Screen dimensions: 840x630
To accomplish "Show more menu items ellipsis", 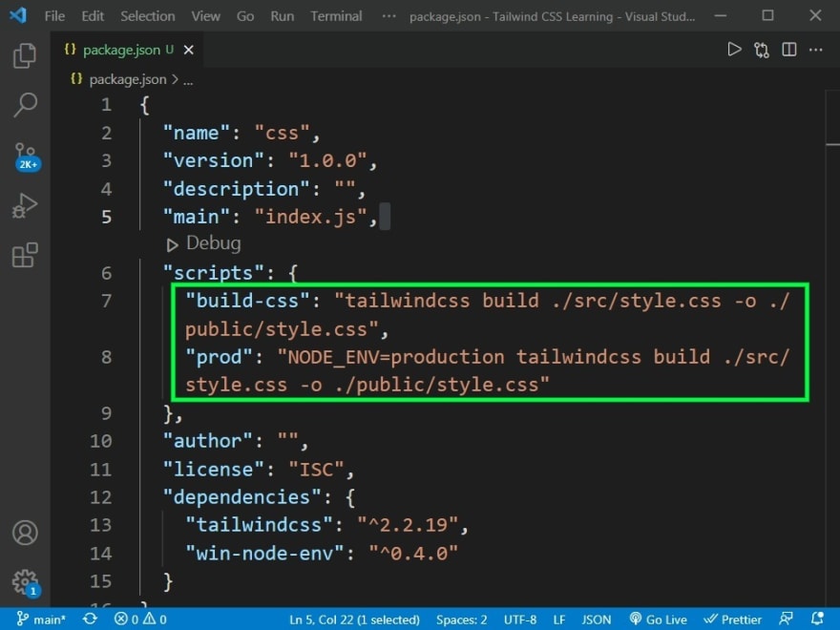I will tap(388, 16).
